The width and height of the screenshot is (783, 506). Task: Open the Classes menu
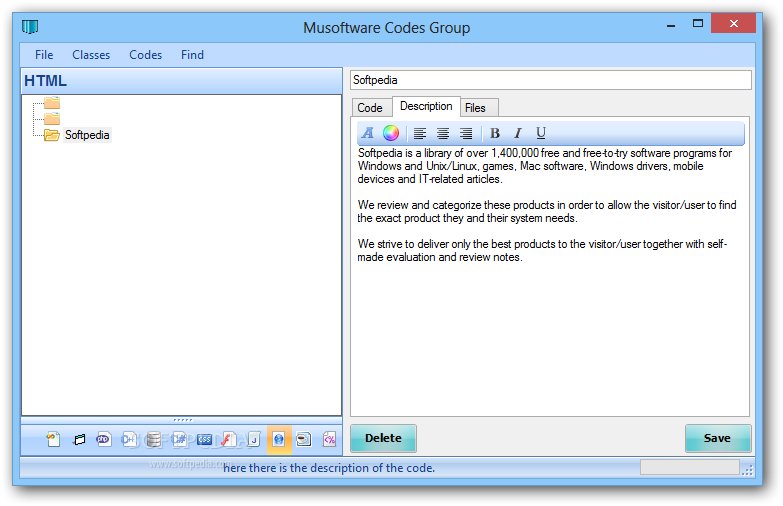(91, 55)
